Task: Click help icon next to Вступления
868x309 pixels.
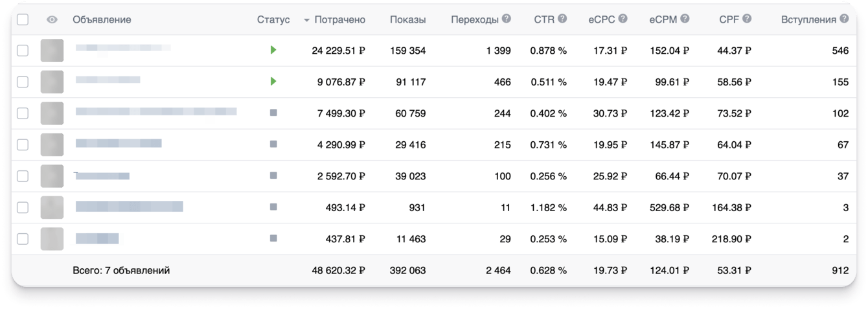Action: click(x=844, y=19)
